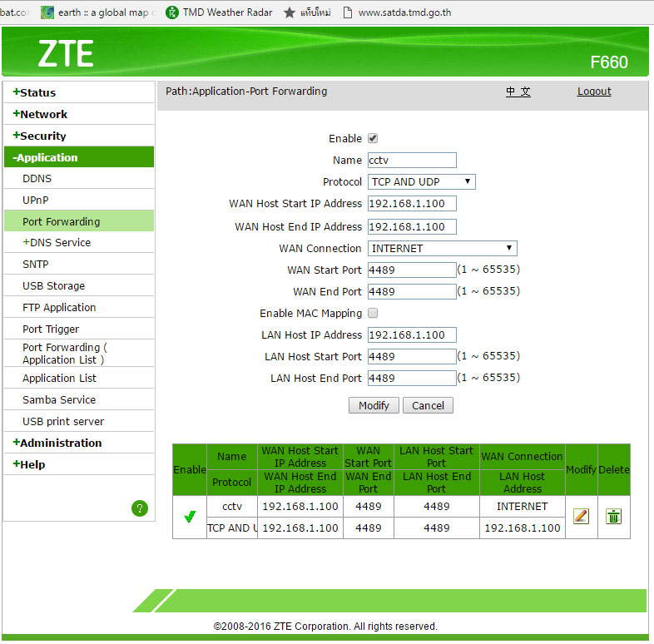Click the WAN Host Start IP Address field
This screenshot has height=644, width=654.
412,204
